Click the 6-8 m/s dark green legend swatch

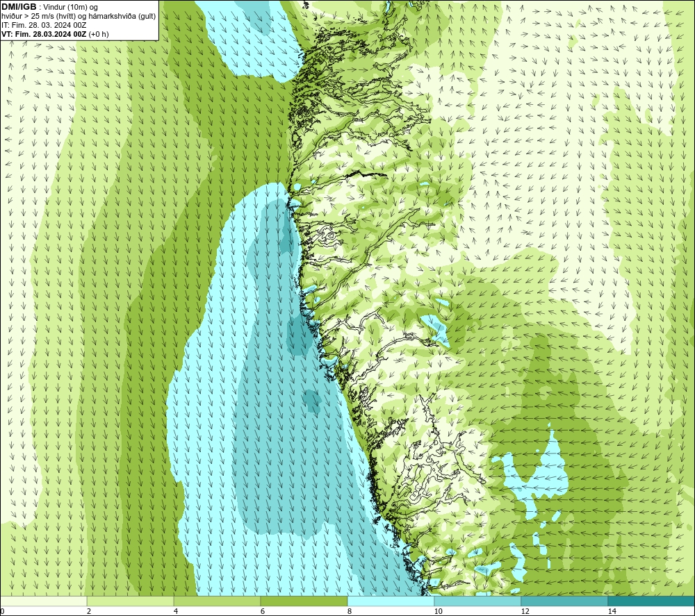304,601
